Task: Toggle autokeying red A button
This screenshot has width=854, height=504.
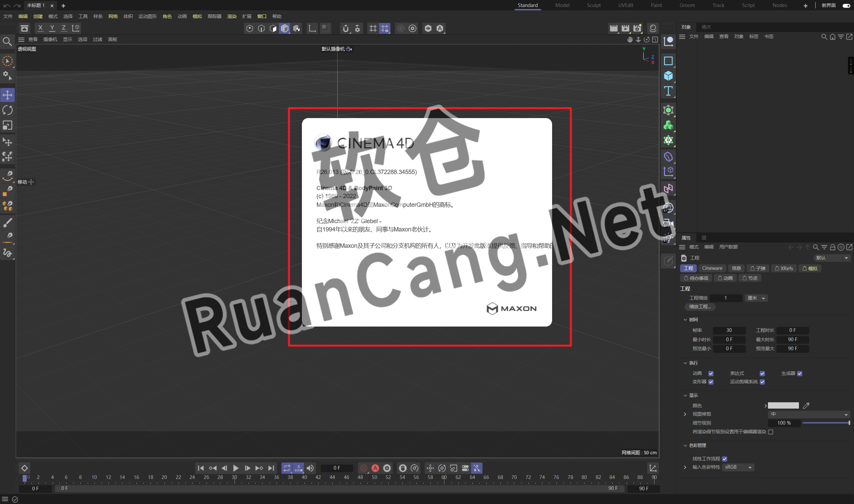Action: (x=375, y=468)
